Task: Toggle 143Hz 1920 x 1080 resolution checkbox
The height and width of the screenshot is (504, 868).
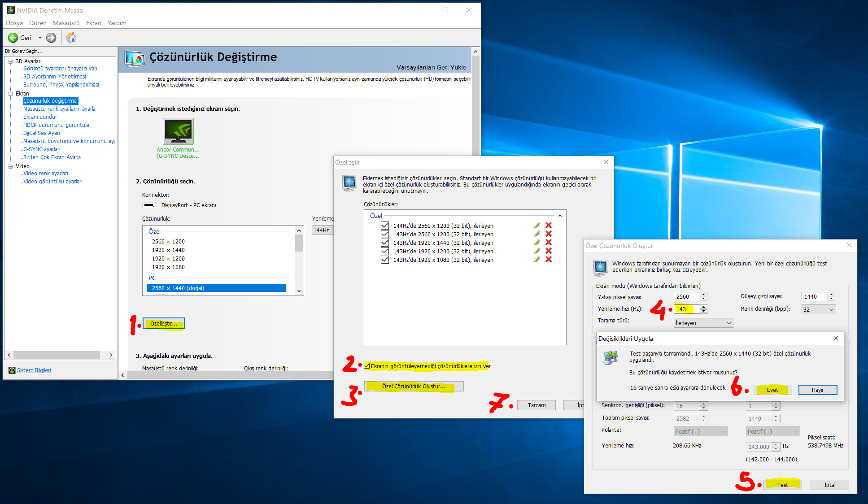Action: [x=385, y=260]
